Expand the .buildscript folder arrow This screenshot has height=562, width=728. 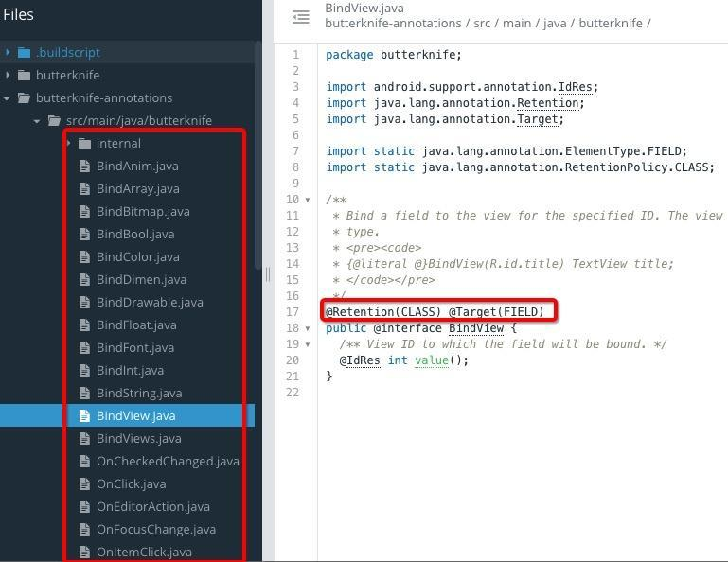click(8, 52)
